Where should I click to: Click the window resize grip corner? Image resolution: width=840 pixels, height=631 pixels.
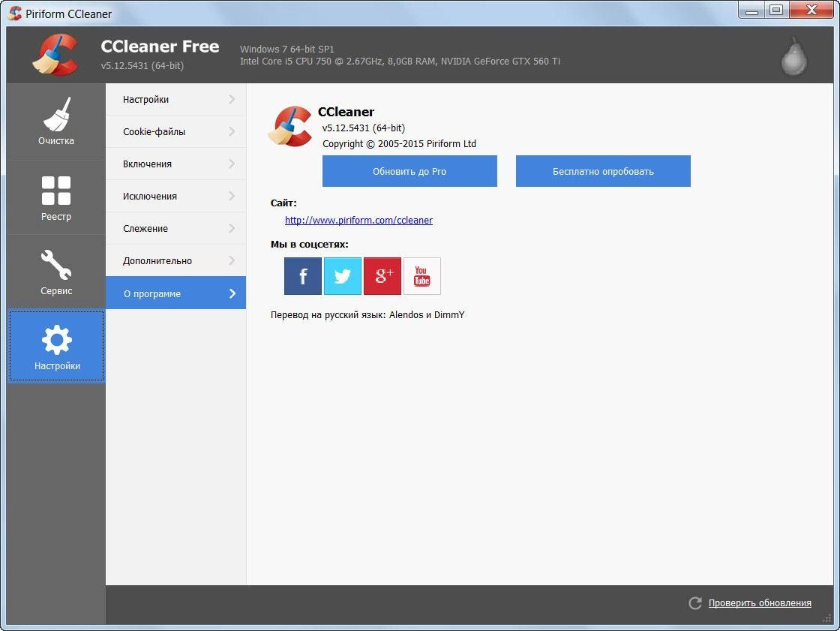828,619
